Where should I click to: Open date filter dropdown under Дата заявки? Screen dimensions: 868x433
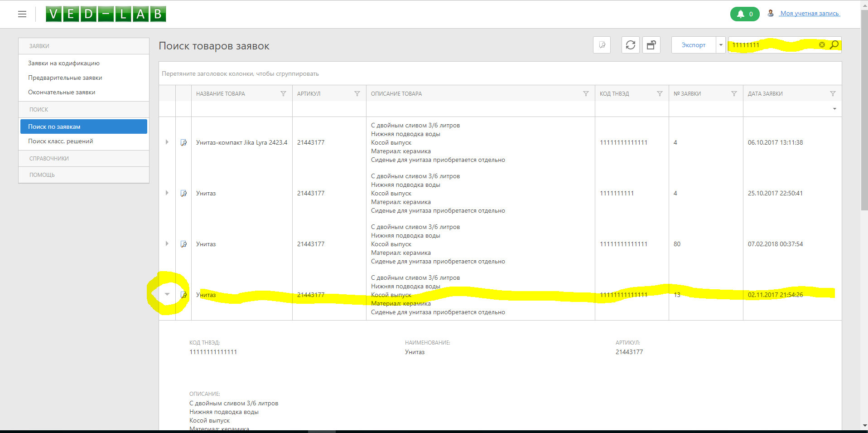pos(834,109)
